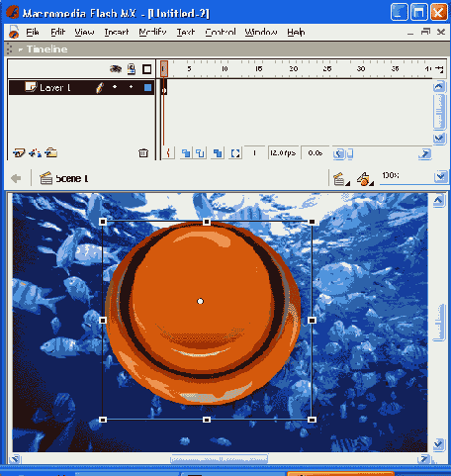Open the Insert menu
The image size is (451, 476).
click(117, 32)
